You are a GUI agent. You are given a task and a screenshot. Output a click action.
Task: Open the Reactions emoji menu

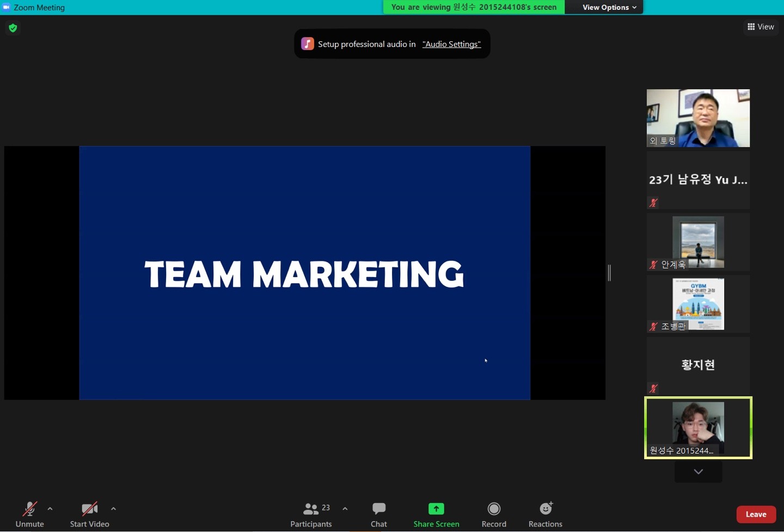click(546, 509)
